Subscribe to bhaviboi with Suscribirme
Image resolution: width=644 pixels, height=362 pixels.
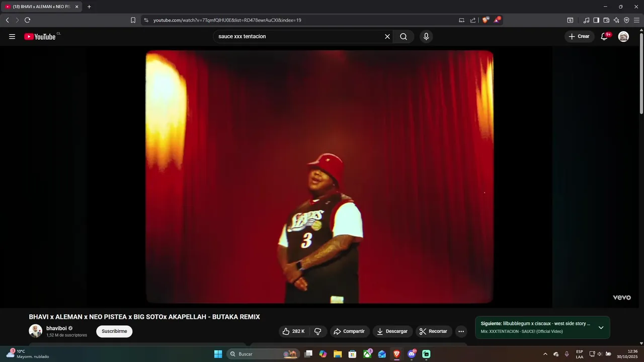click(x=114, y=331)
